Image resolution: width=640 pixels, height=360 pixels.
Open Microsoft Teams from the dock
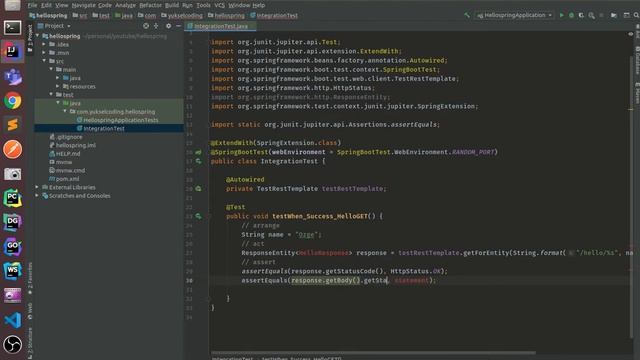pos(13,76)
